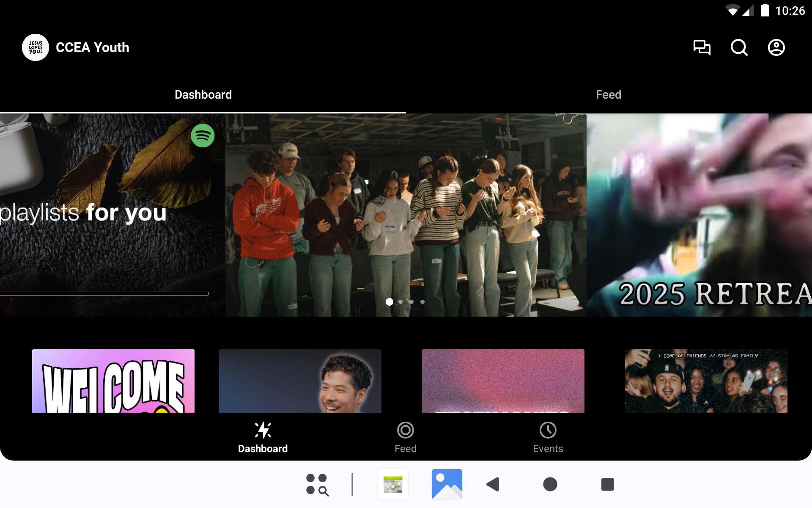Select the Dashboard top tab

[203, 94]
